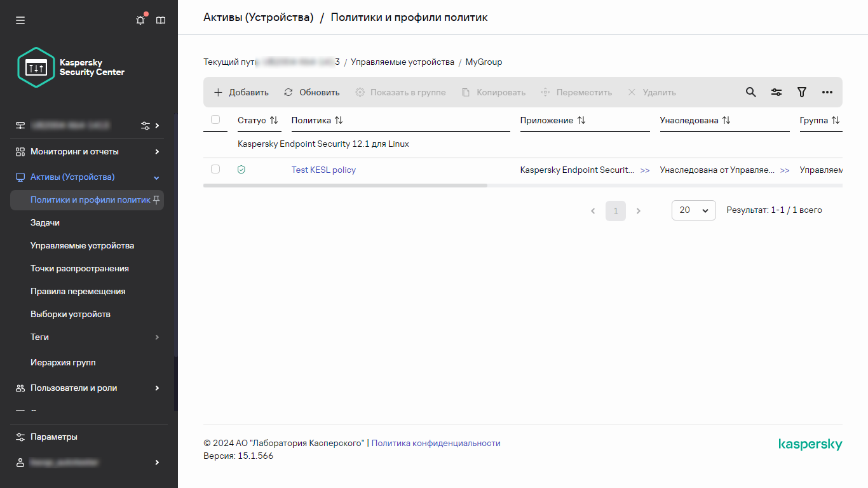Click the Добавить button
Viewport: 868px width, 488px height.
point(241,92)
